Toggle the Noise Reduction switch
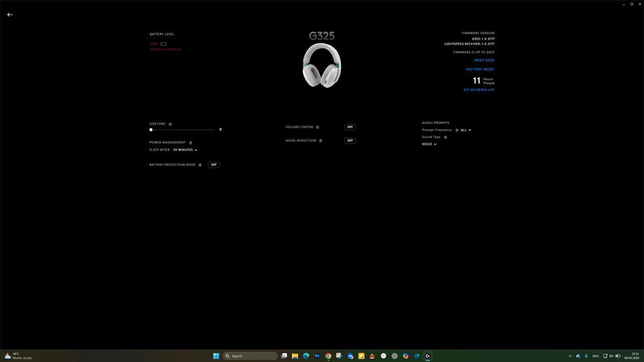The height and width of the screenshot is (362, 644). 350,141
